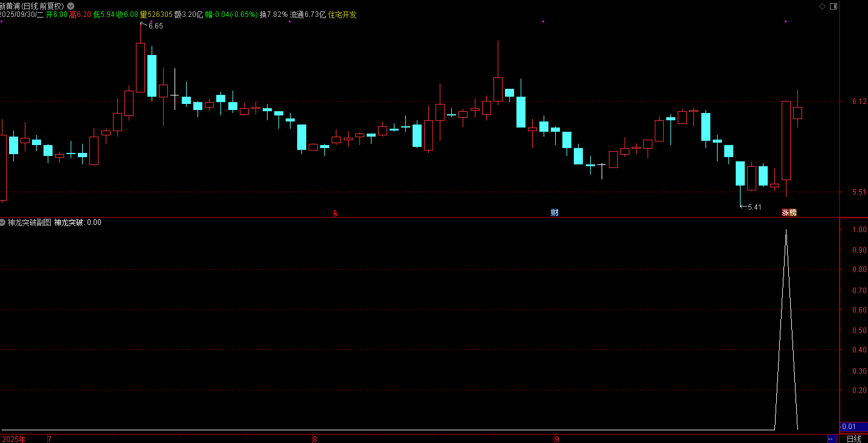Viewport: 868px width, 443px height.
Task: Toggle the side panel icon at top right
Action: [834, 6]
